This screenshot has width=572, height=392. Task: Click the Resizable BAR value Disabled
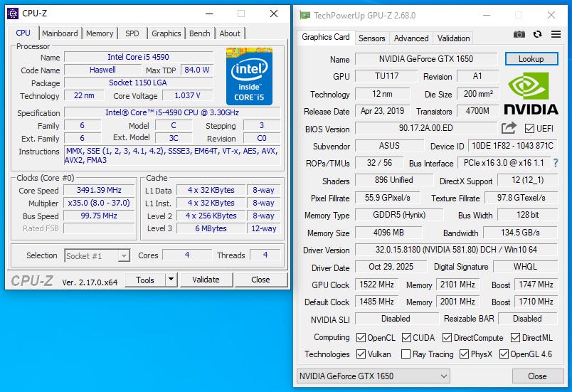click(527, 319)
